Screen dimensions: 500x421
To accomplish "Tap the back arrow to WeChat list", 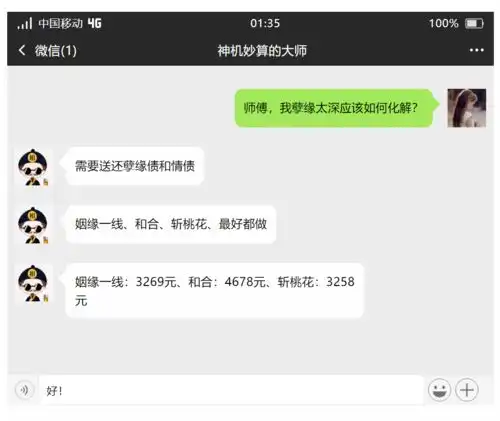I will click(22, 50).
